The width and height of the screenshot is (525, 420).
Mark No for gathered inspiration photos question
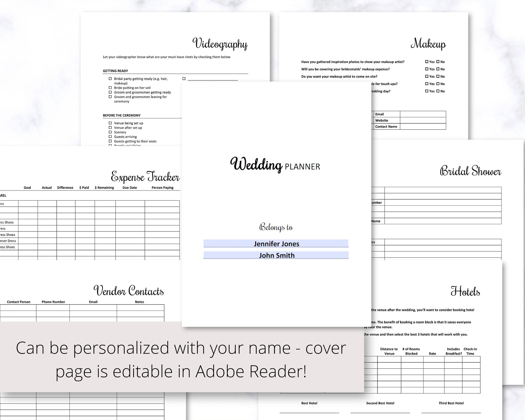(438, 62)
